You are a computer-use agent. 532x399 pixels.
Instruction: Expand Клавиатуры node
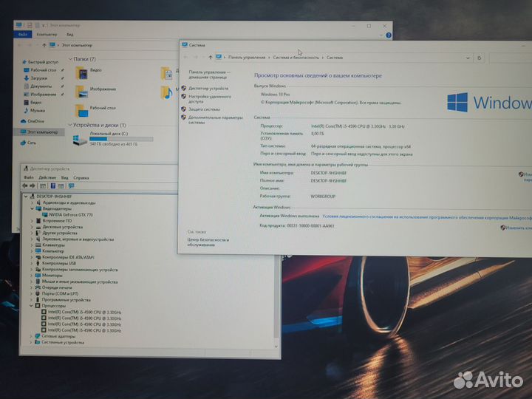tap(33, 245)
